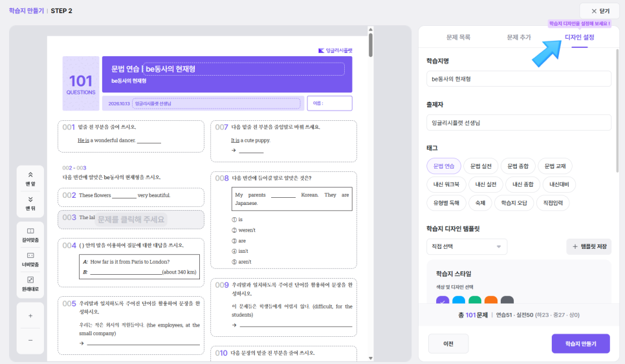
Task: Click the 002 - 003 group label
Action: click(74, 168)
